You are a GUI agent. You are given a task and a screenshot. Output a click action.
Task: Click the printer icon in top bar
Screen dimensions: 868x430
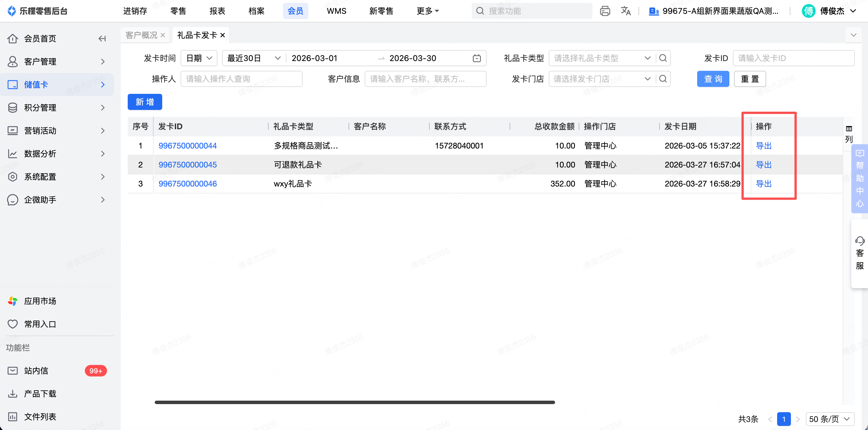pos(605,11)
